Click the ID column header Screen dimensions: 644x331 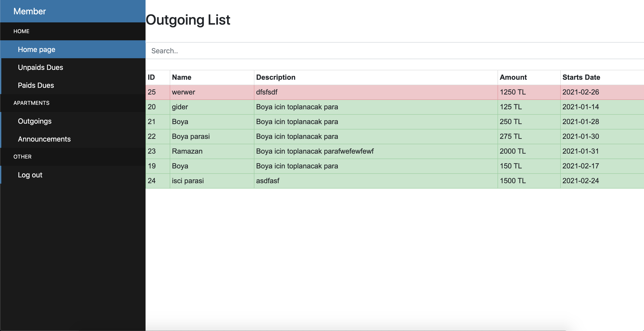pyautogui.click(x=151, y=77)
